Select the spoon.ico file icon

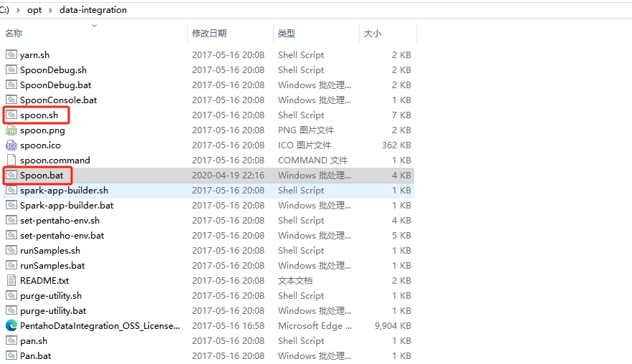tap(11, 145)
